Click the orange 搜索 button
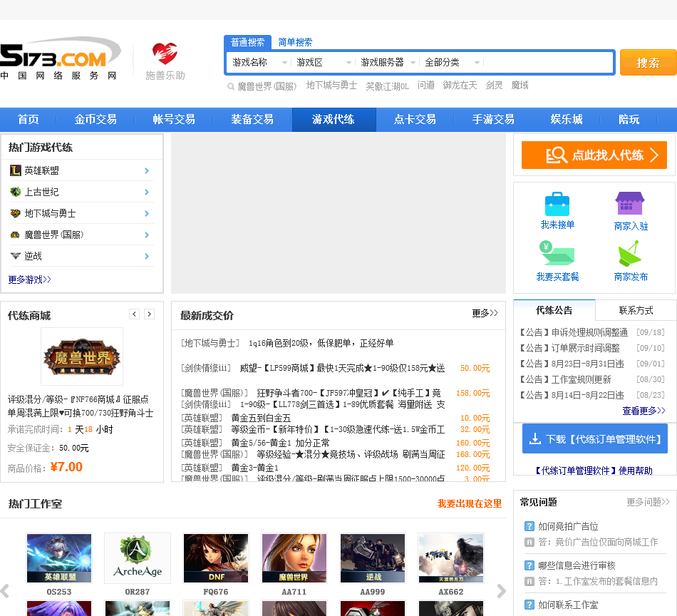 pos(648,63)
